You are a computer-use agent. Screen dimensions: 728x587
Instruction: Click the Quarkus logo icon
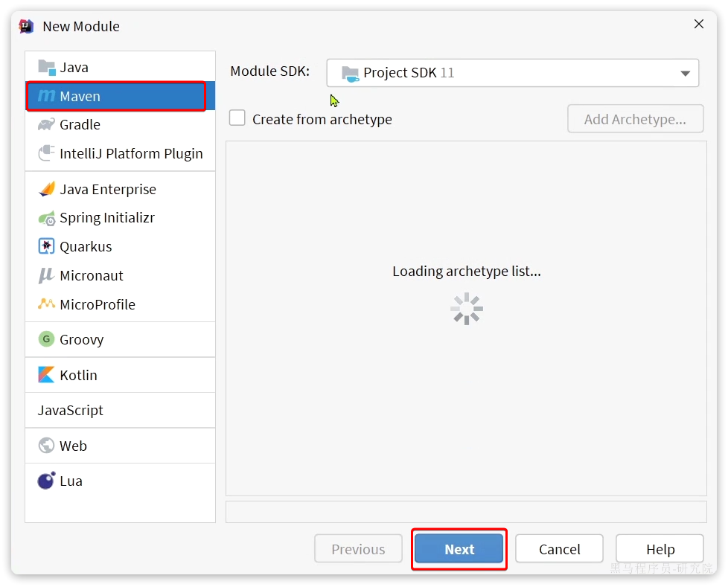46,246
